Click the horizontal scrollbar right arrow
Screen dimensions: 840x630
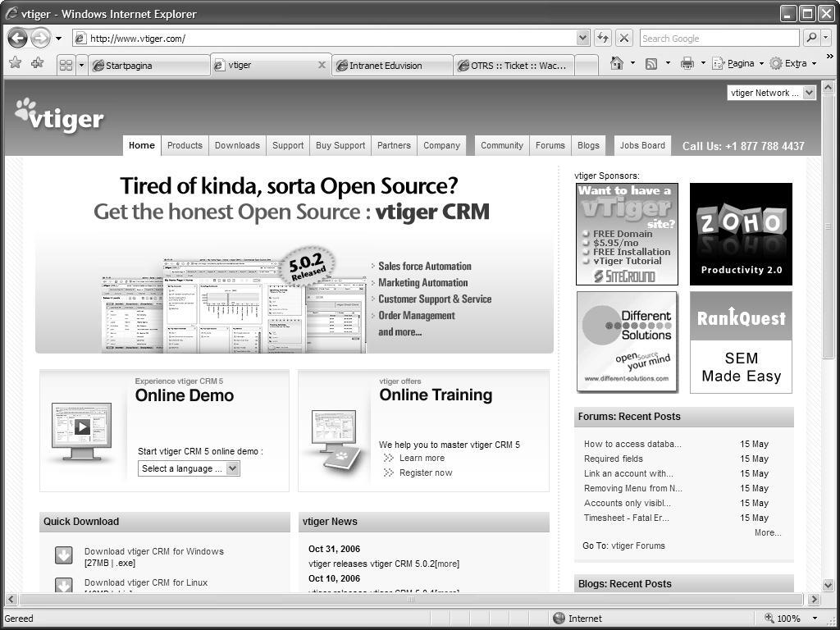point(814,599)
